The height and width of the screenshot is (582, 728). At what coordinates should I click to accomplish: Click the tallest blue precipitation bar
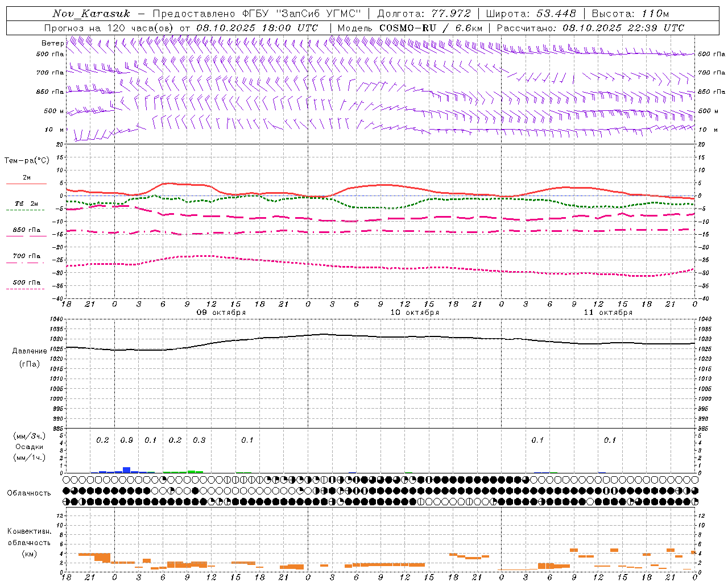tap(127, 470)
